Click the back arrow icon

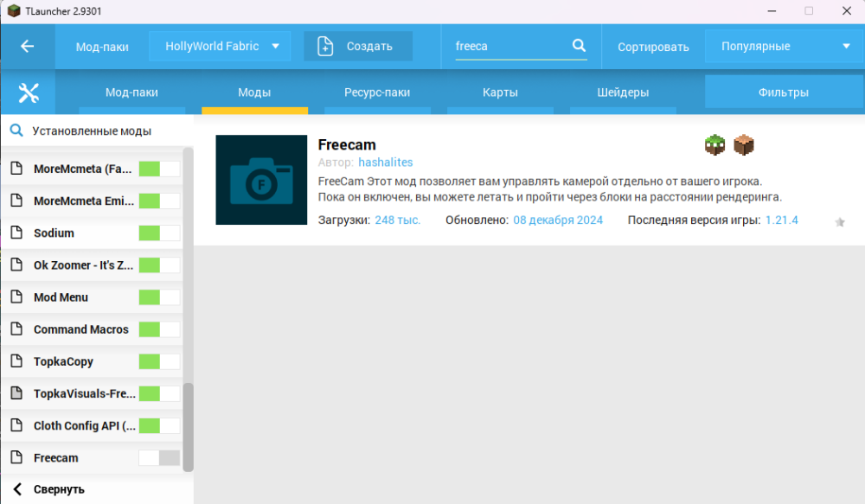tap(27, 47)
